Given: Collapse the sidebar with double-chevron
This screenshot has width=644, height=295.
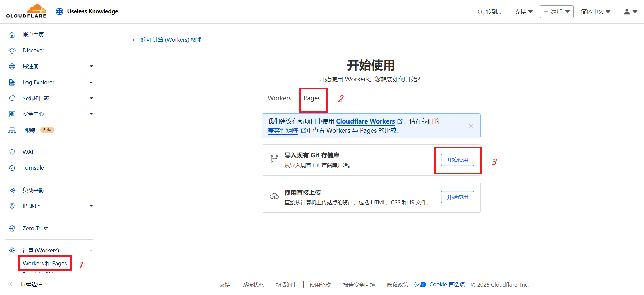Looking at the screenshot, I should (x=10, y=284).
